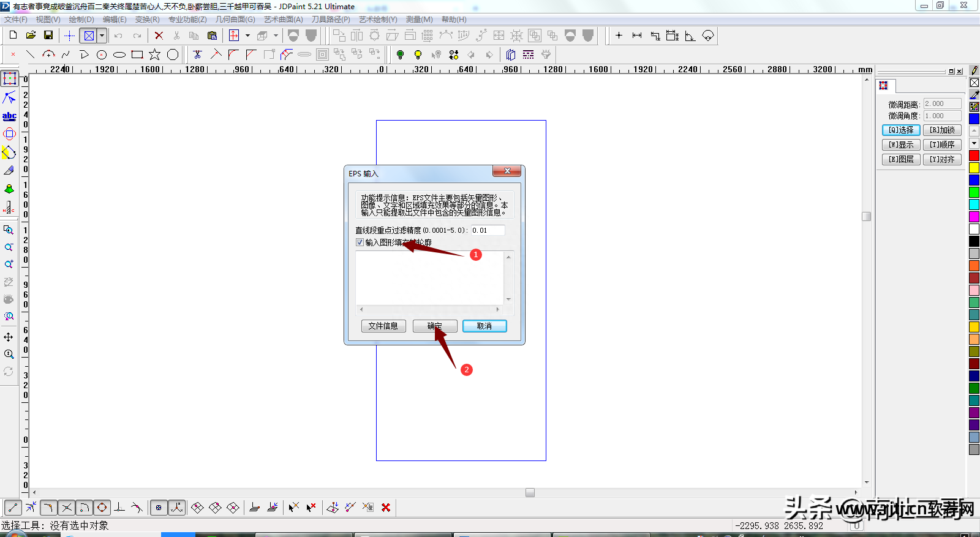Select the ellipse drawing tool
This screenshot has height=537, width=980.
(119, 54)
